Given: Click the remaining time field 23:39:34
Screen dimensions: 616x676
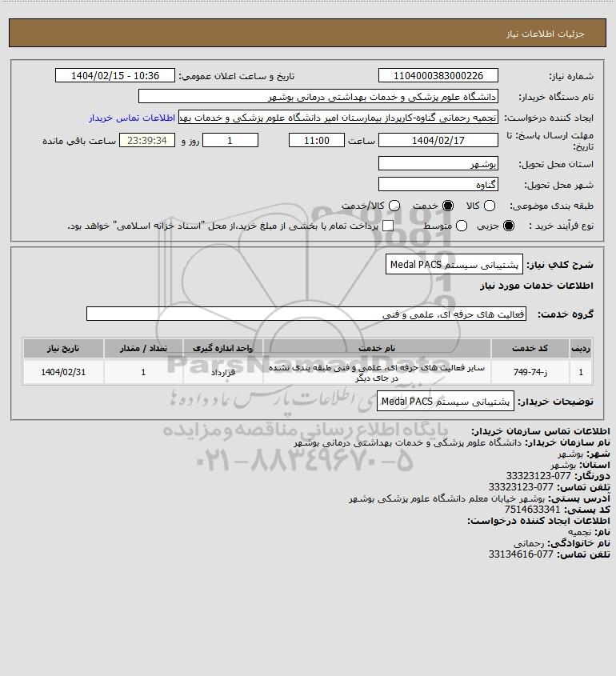Looking at the screenshot, I should coord(147,140).
